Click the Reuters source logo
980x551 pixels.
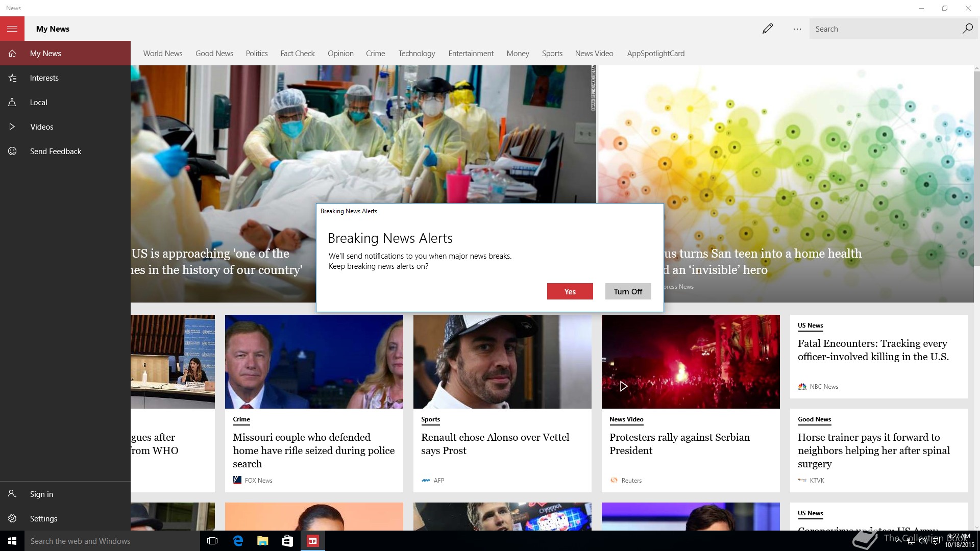(614, 480)
